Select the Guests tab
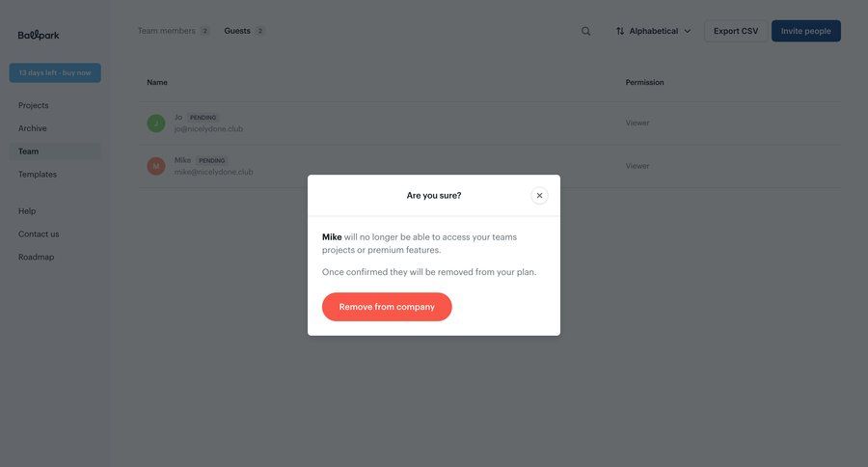This screenshot has width=868, height=467. [x=237, y=31]
